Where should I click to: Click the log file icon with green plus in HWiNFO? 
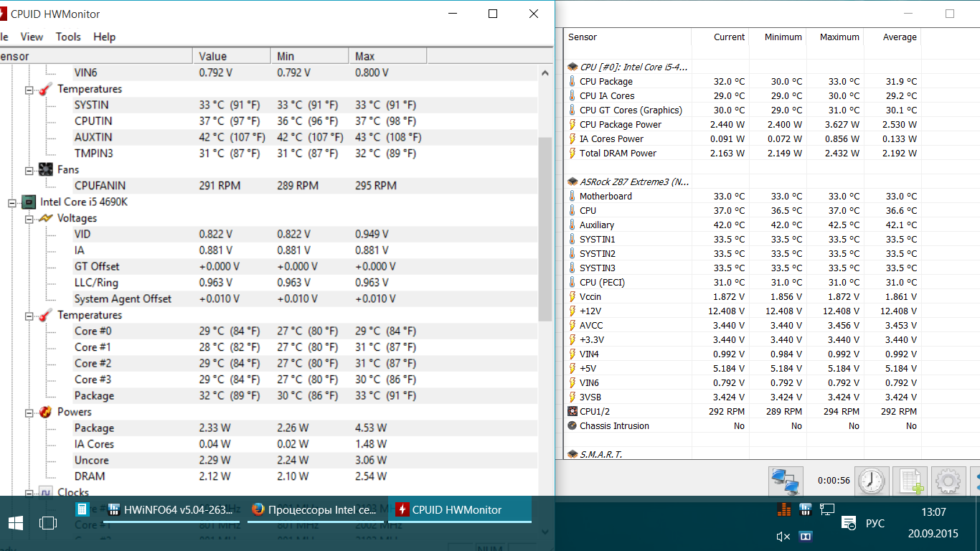[910, 481]
